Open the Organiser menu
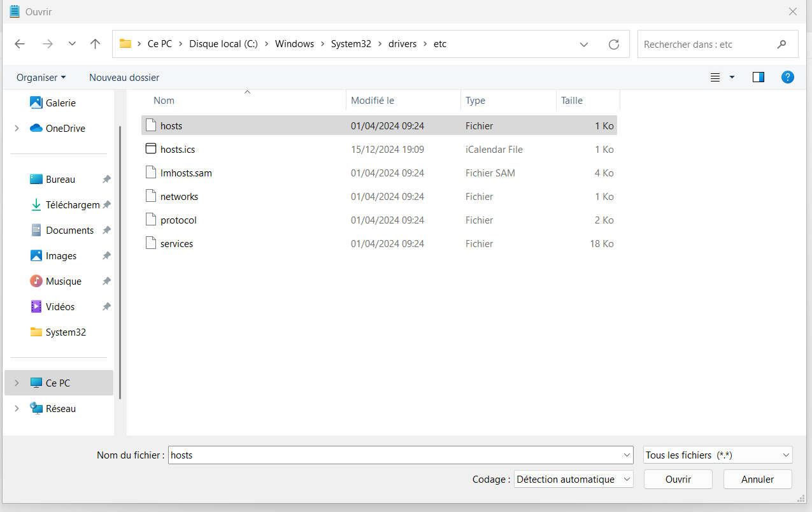Screen dimensions: 812x512 (41, 77)
